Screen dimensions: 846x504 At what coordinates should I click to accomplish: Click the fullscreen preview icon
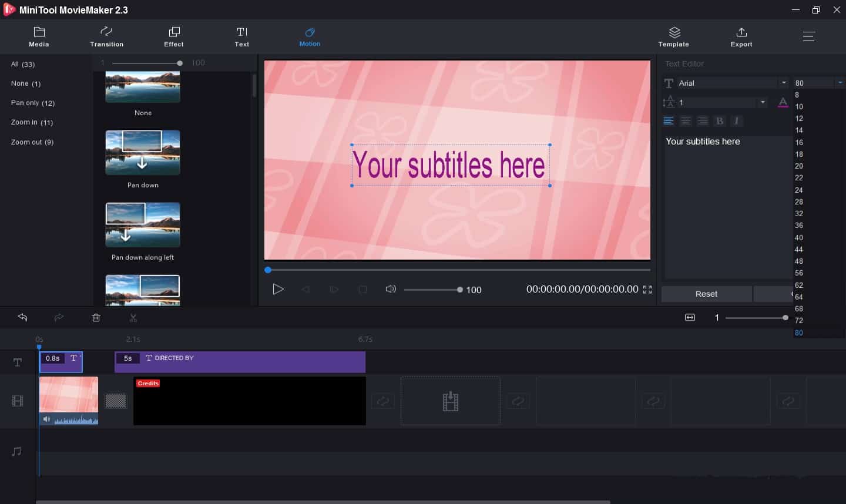point(647,290)
